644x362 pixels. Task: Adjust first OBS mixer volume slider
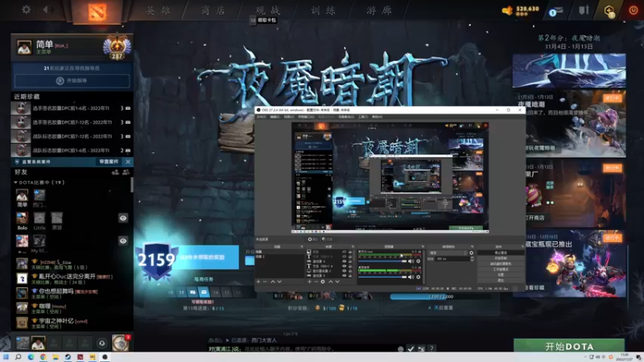click(x=382, y=261)
